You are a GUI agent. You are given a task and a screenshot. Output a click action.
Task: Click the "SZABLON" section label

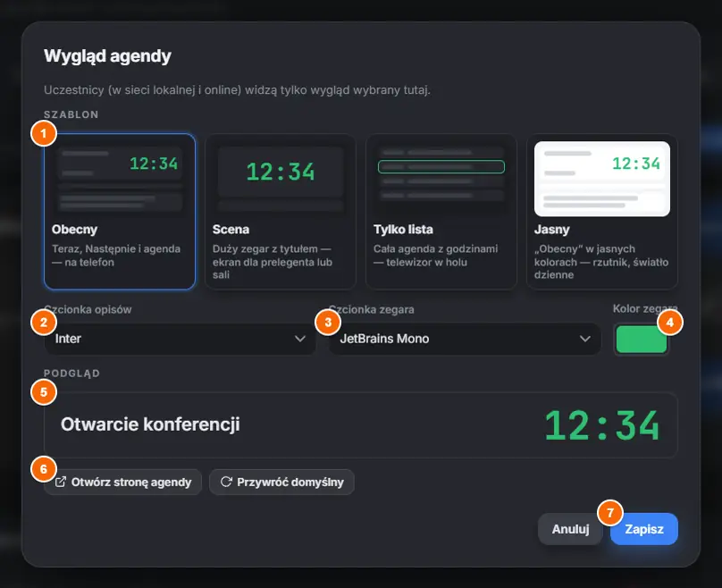click(71, 114)
